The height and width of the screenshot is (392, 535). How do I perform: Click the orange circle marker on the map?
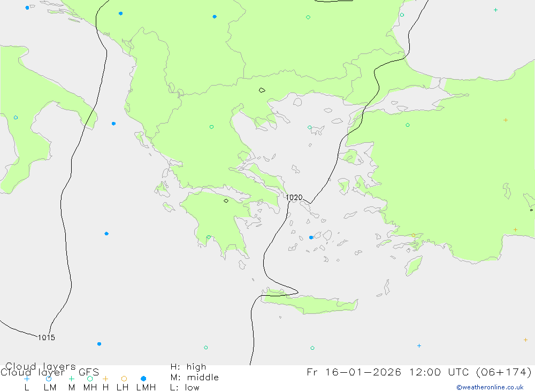pyautogui.click(x=414, y=235)
